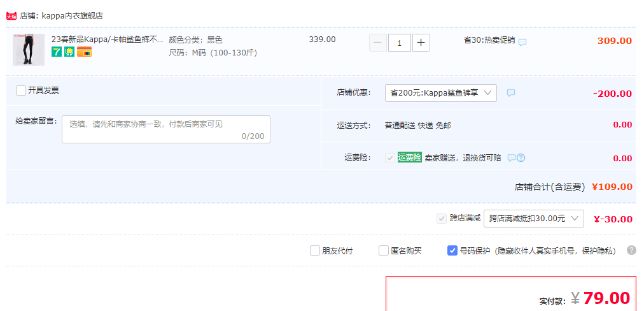Click the green 7-day return badge
644x311 pixels.
click(x=56, y=52)
